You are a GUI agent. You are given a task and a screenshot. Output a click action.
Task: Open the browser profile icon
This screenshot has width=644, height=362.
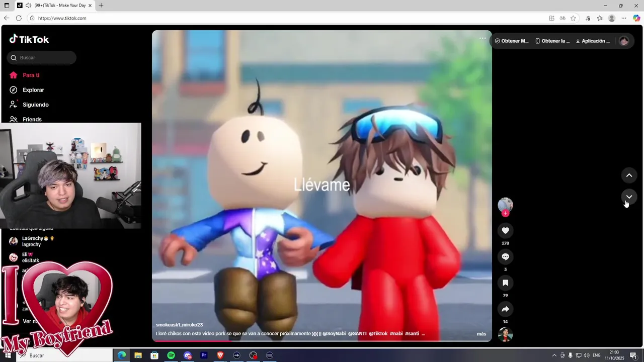[612, 18]
